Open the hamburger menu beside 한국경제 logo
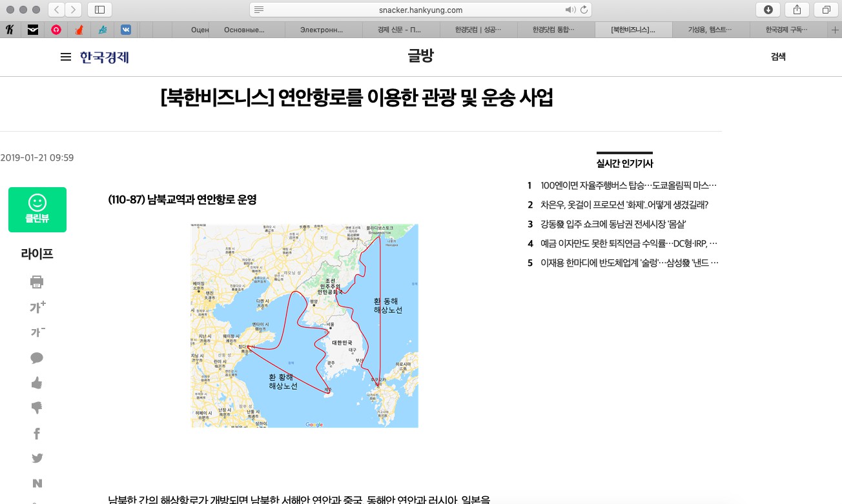Viewport: 842px width, 504px height. point(65,57)
